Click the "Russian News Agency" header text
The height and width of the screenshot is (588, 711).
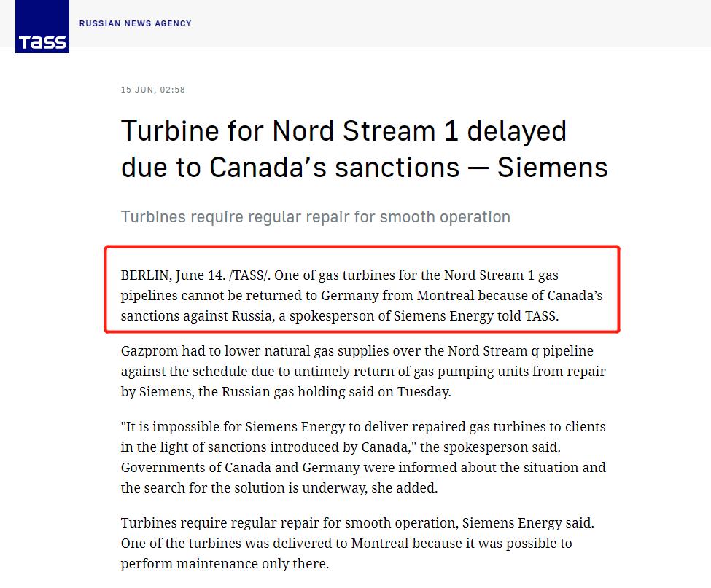click(135, 23)
